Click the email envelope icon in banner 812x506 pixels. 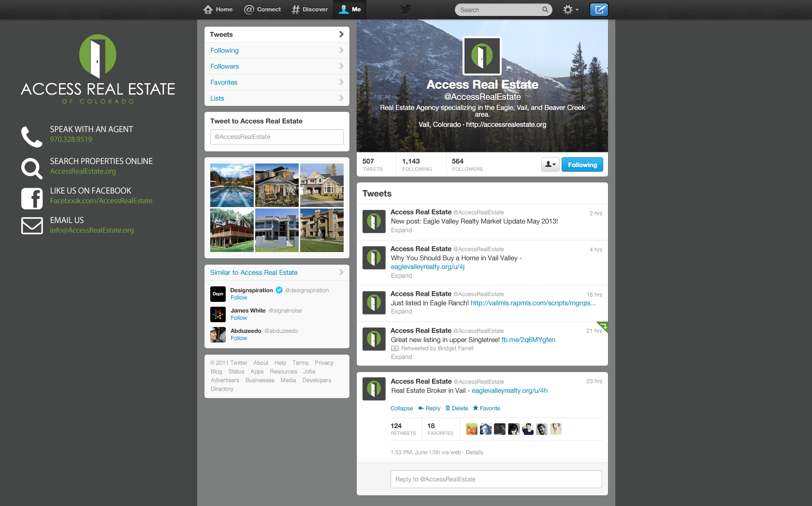(32, 225)
